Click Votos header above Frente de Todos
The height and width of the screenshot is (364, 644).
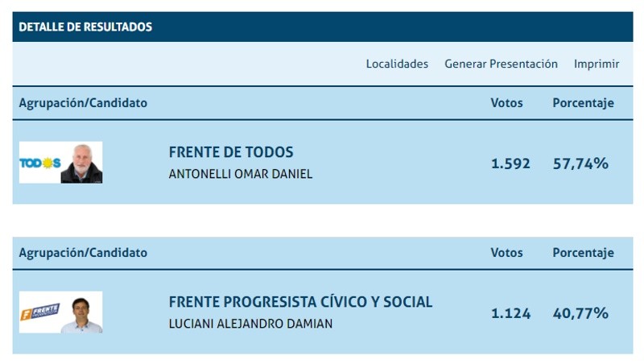506,103
